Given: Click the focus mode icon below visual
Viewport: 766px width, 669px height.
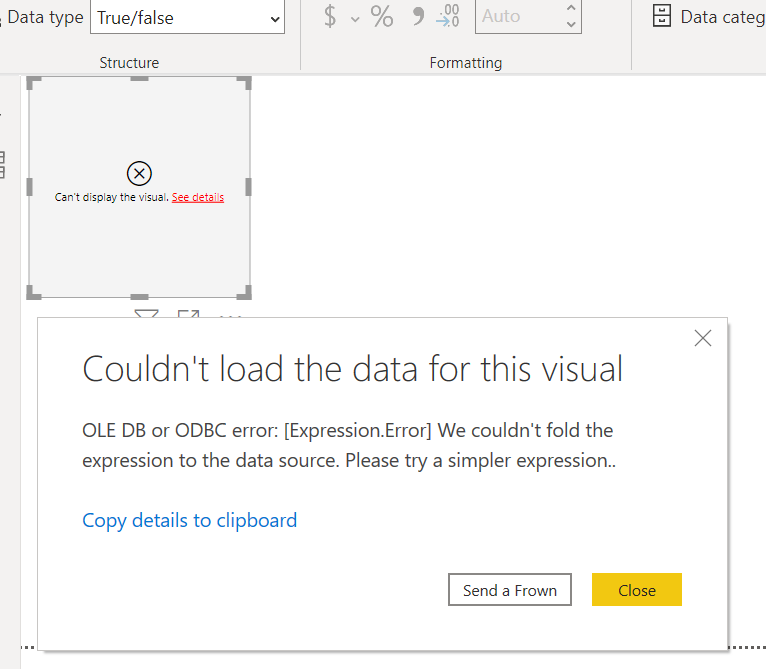Looking at the screenshot, I should 189,314.
